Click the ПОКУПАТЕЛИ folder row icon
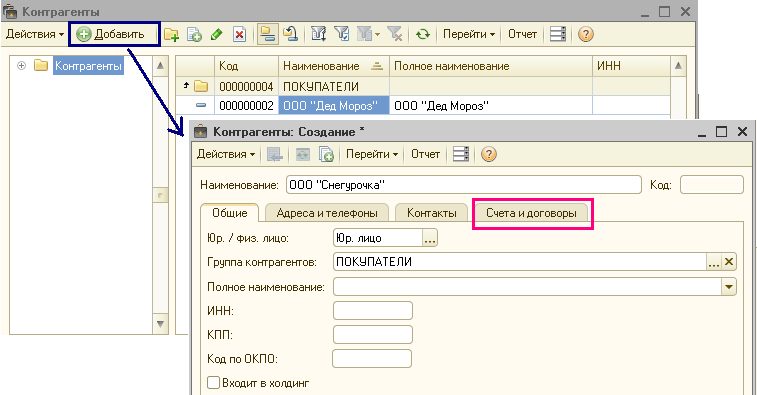757x395 pixels. pos(201,86)
